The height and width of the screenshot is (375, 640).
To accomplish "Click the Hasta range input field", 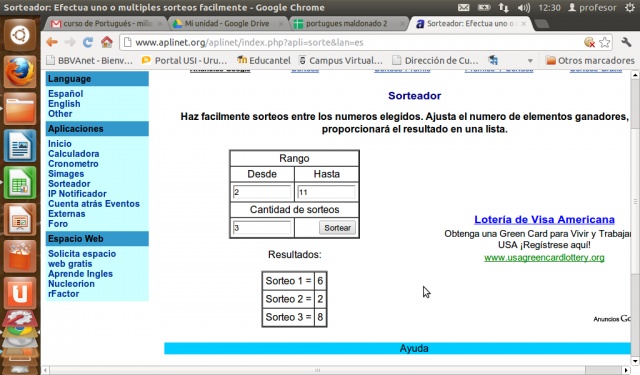I will [x=327, y=192].
